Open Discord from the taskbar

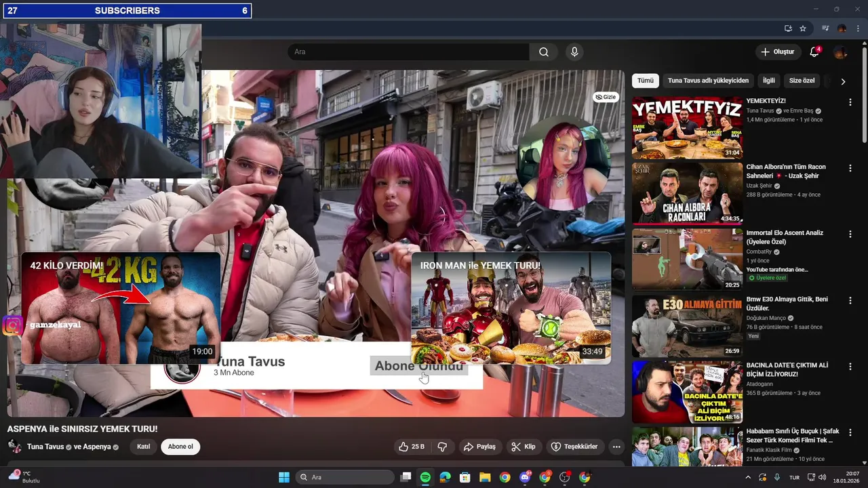click(x=525, y=477)
